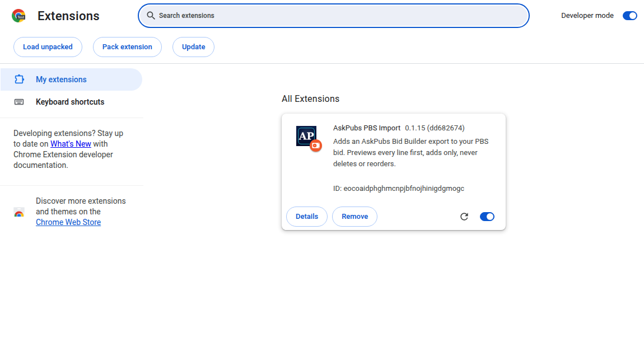Screen dimensions: 644x347
Task: Click the Extensions page title
Action: pos(68,16)
